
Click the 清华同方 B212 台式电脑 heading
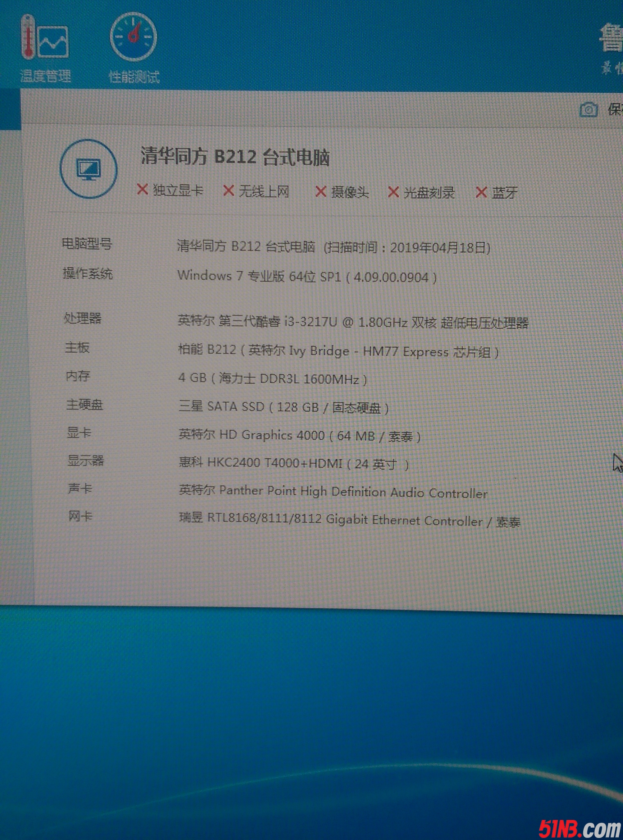[x=235, y=157]
